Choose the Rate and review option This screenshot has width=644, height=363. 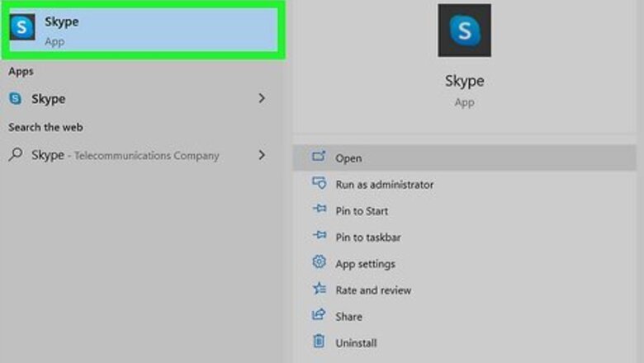pyautogui.click(x=373, y=290)
